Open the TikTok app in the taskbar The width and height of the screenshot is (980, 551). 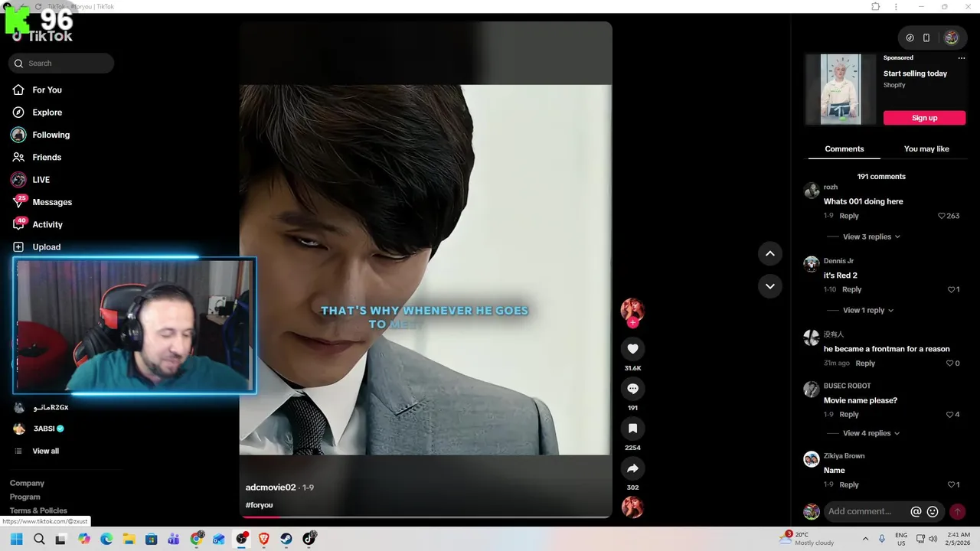(309, 539)
